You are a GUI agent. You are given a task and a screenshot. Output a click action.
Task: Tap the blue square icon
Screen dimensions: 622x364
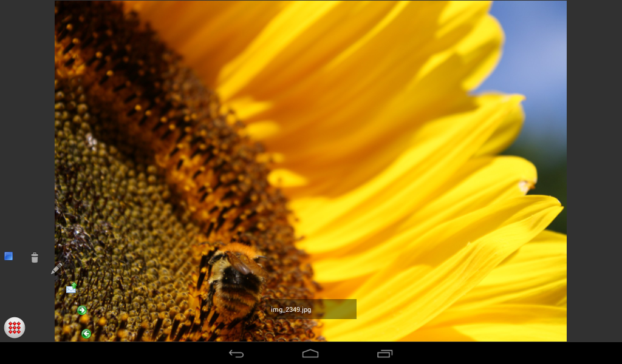(9, 256)
